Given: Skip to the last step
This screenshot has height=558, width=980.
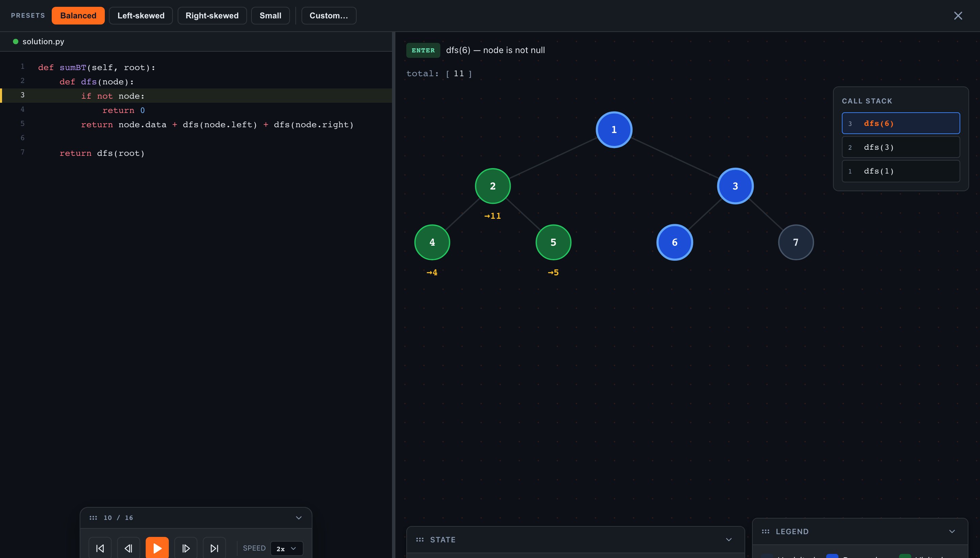Looking at the screenshot, I should click(x=214, y=548).
